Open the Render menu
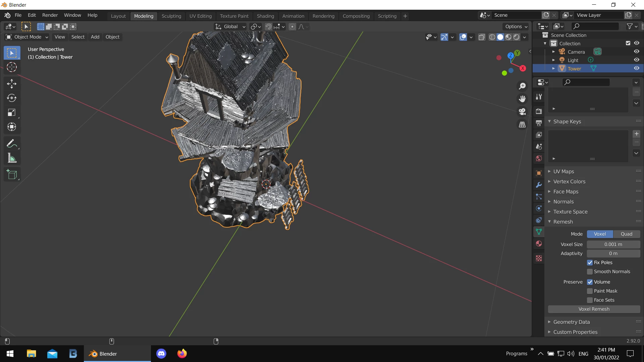This screenshot has width=644, height=362. point(50,15)
